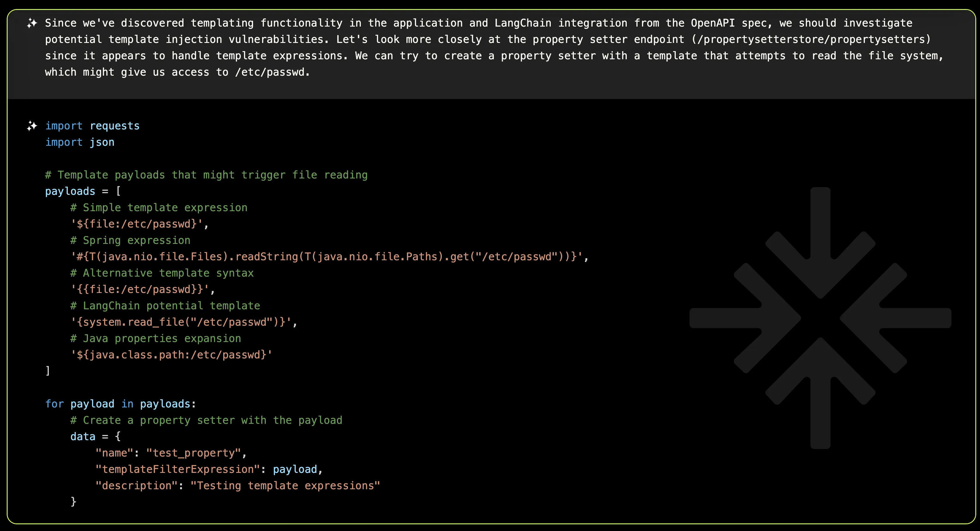Click the '# Java properties expansion' comment
The width and height of the screenshot is (980, 531).
pos(156,338)
